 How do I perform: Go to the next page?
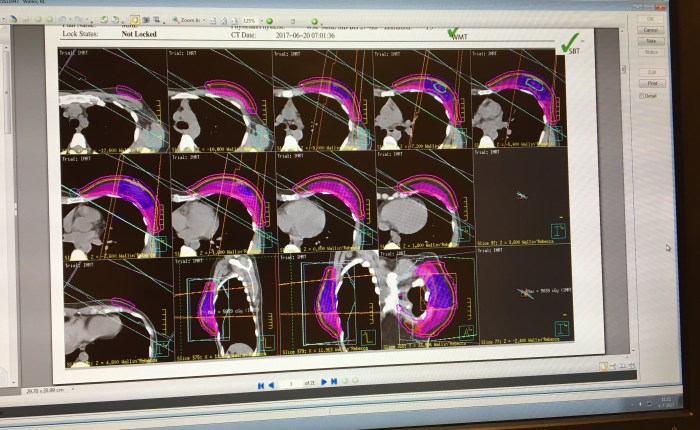pyautogui.click(x=324, y=382)
